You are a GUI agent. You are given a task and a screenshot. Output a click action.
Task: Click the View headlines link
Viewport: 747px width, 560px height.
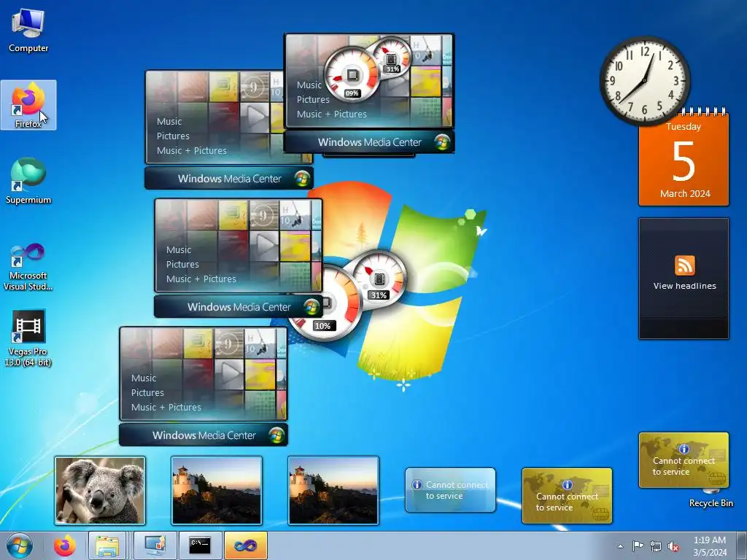(684, 286)
